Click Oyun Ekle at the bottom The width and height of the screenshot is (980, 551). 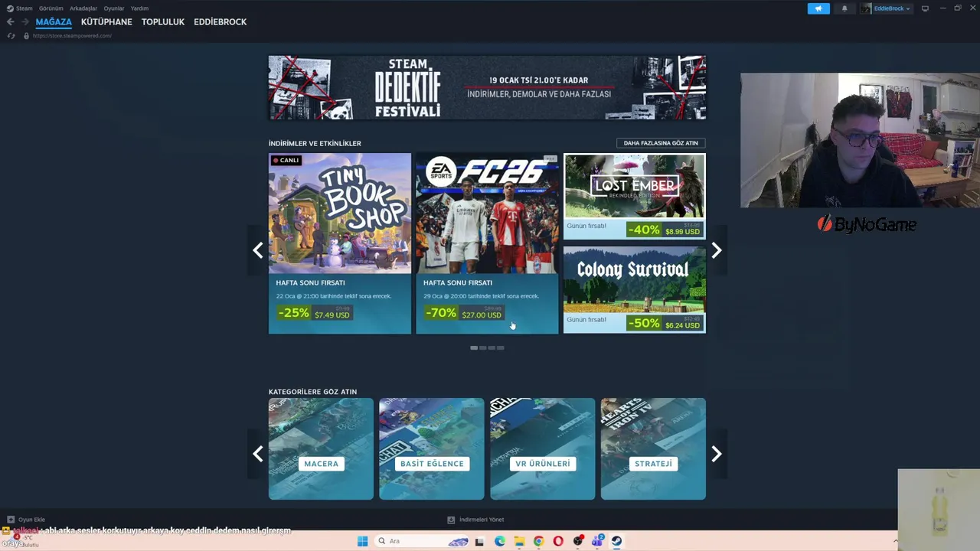point(31,520)
